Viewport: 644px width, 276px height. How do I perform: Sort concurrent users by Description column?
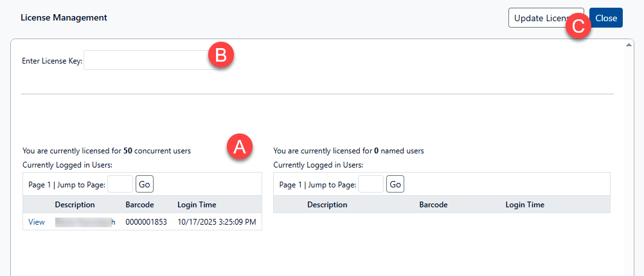coord(75,205)
